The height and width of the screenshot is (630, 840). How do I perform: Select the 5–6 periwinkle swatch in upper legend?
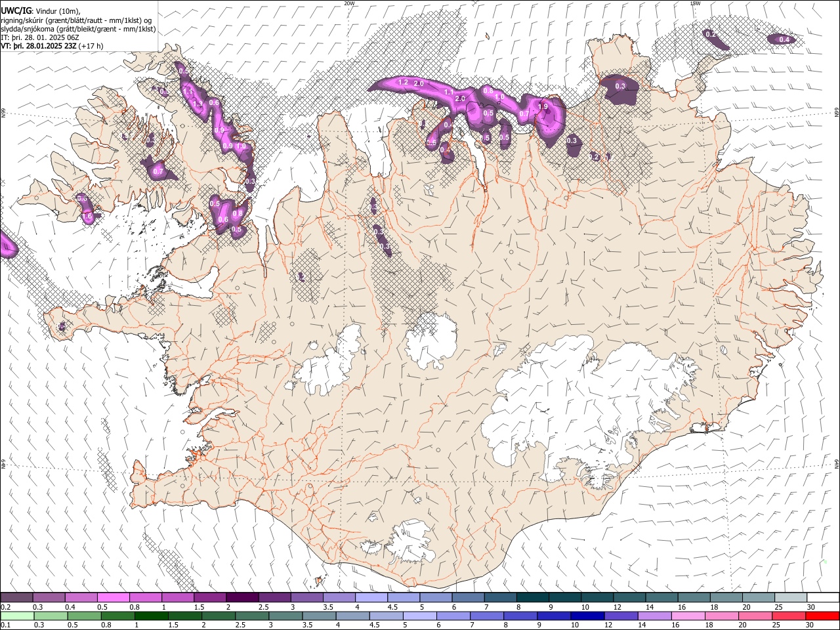(436, 597)
